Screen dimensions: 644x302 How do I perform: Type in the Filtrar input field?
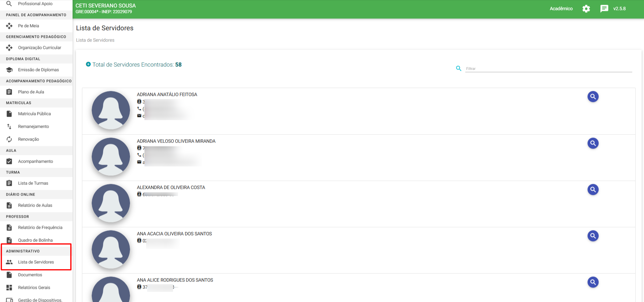pos(548,68)
